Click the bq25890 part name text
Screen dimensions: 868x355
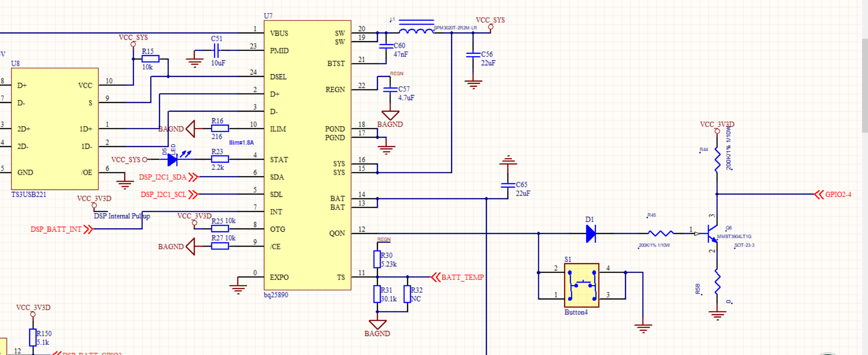[276, 295]
